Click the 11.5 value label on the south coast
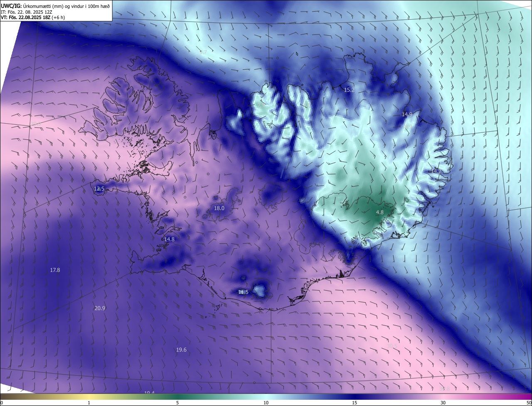Viewport: 532px width, 406px height. (x=243, y=292)
